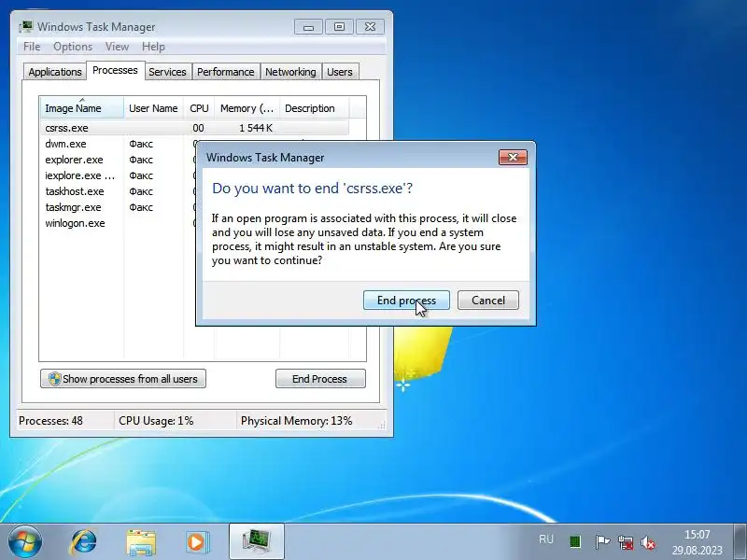Select the winlogon.exe process row
The width and height of the screenshot is (747, 560).
tap(118, 223)
